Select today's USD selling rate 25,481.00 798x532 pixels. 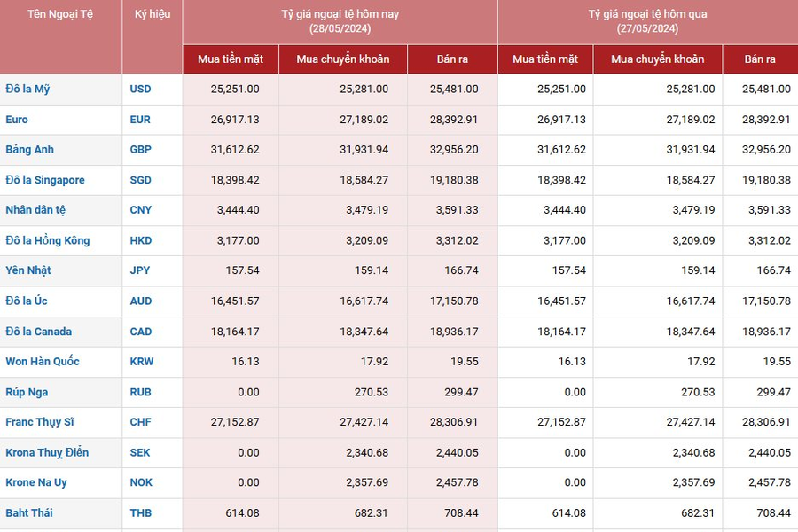pos(453,89)
